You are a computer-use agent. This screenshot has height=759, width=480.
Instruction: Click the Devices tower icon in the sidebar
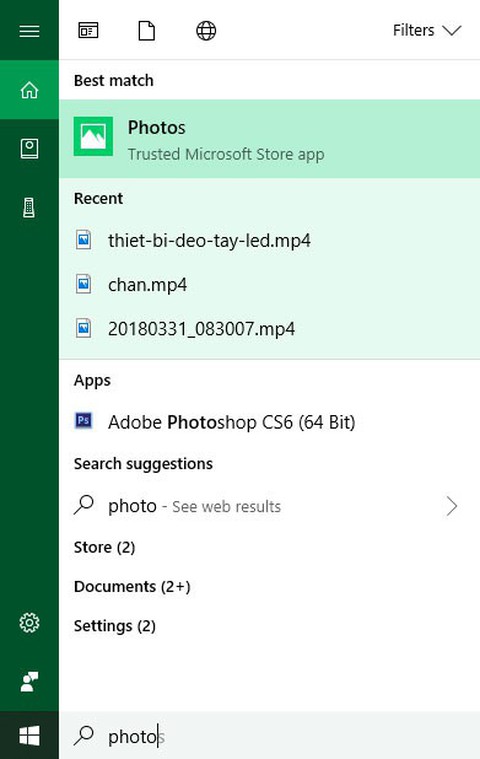(29, 208)
